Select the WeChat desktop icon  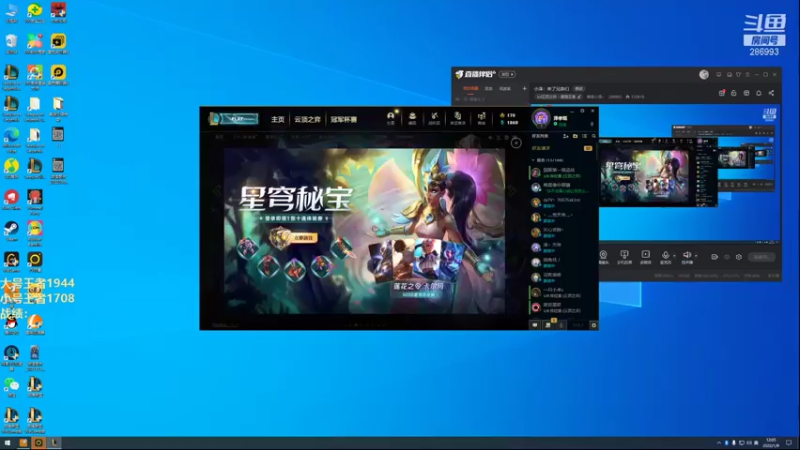[12, 387]
